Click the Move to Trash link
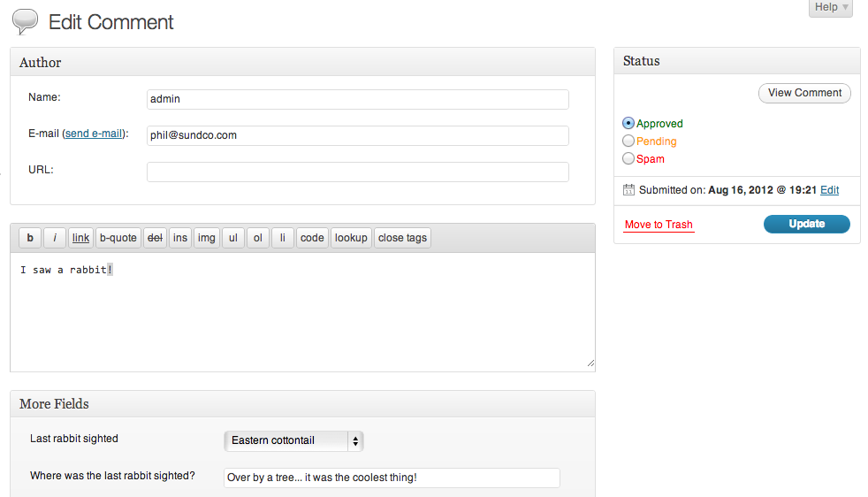The height and width of the screenshot is (497, 868). [659, 225]
